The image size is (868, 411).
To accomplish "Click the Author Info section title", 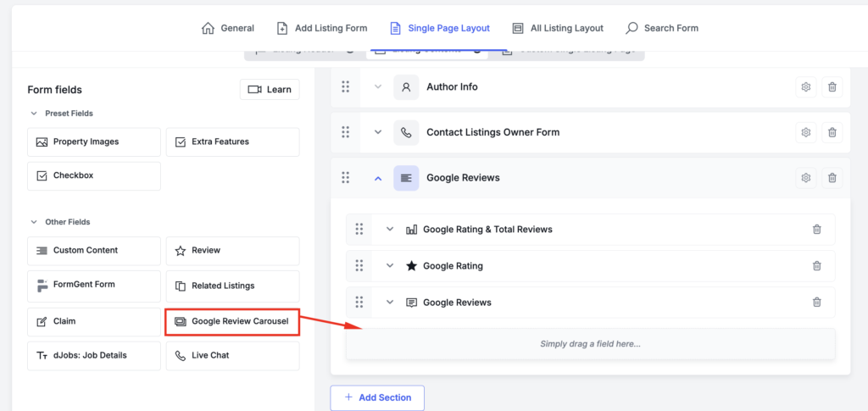I will coord(452,86).
